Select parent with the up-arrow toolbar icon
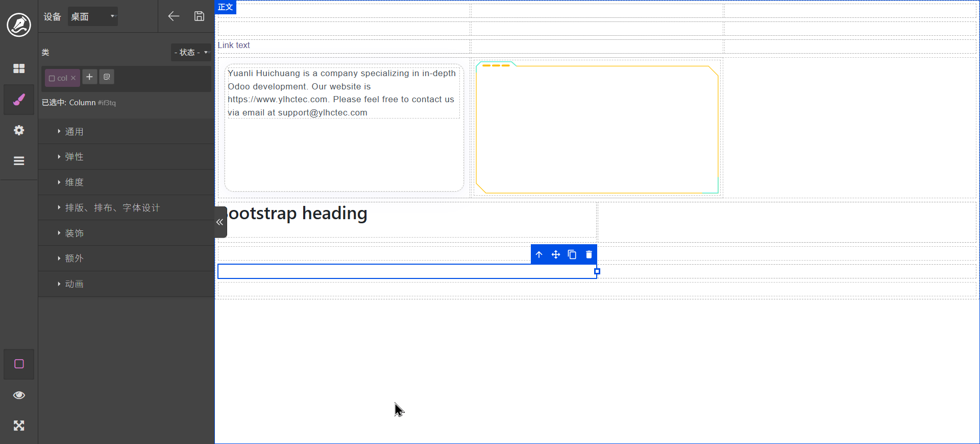Viewport: 980px width, 444px height. [539, 254]
